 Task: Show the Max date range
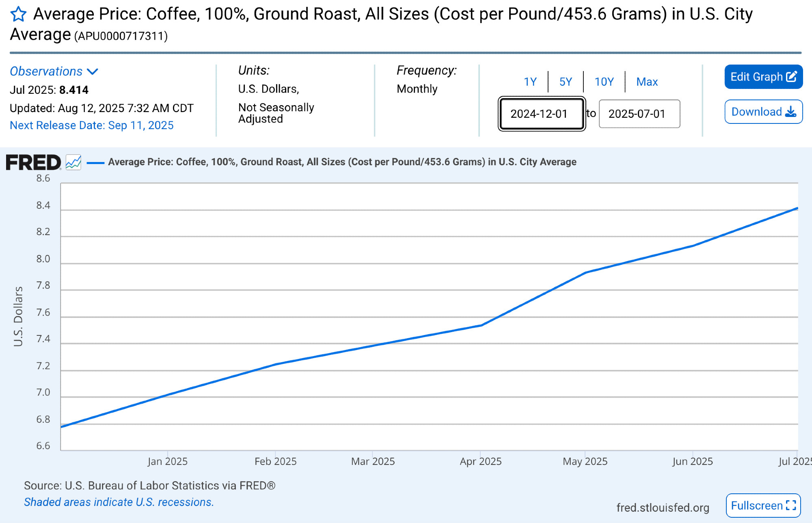[647, 82]
